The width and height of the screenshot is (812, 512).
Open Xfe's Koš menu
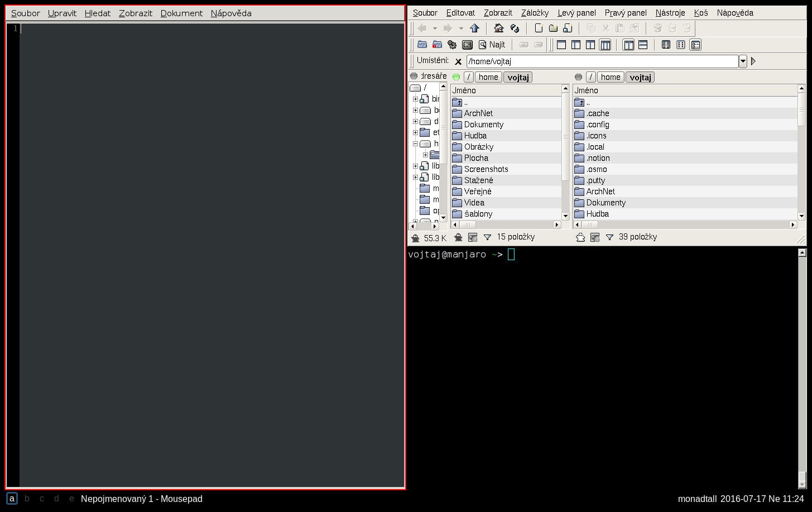(701, 13)
